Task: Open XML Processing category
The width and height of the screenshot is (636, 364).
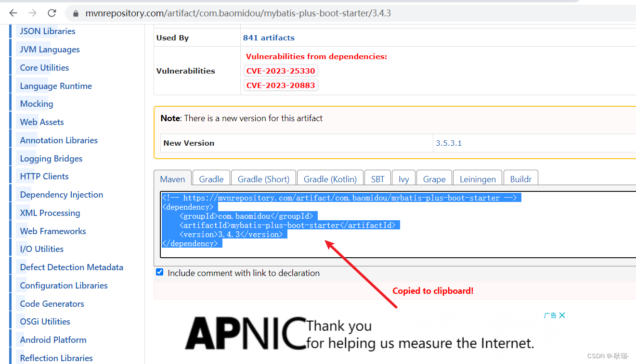Action: point(50,213)
